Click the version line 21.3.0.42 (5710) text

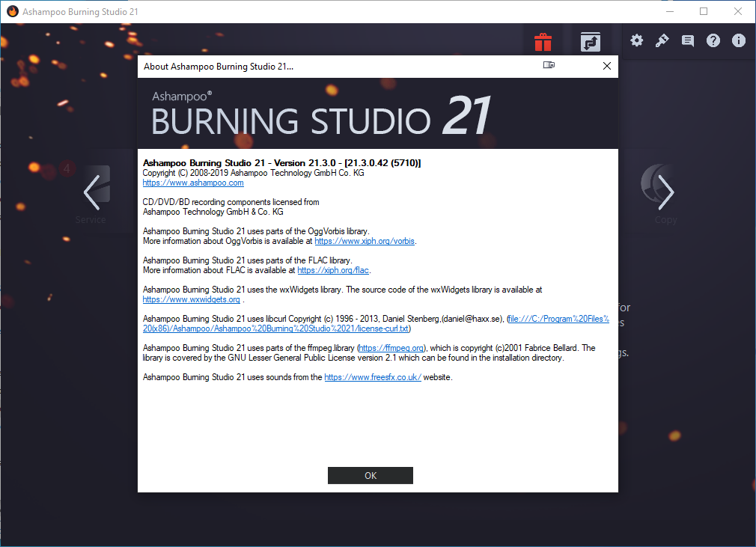(x=281, y=163)
